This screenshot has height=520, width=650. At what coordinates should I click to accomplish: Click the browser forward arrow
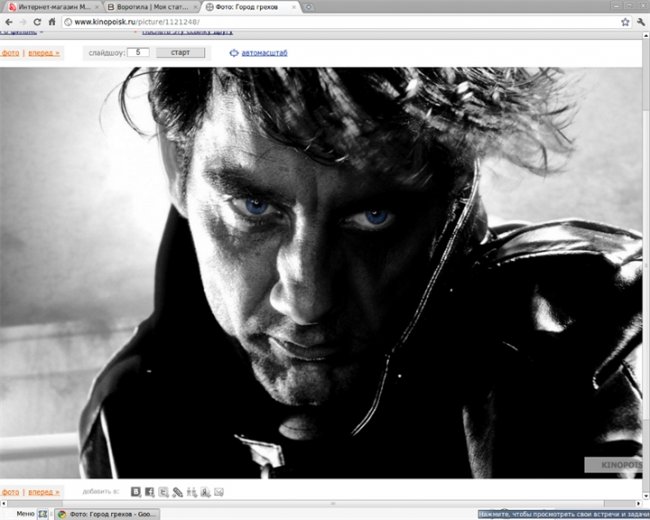point(21,21)
